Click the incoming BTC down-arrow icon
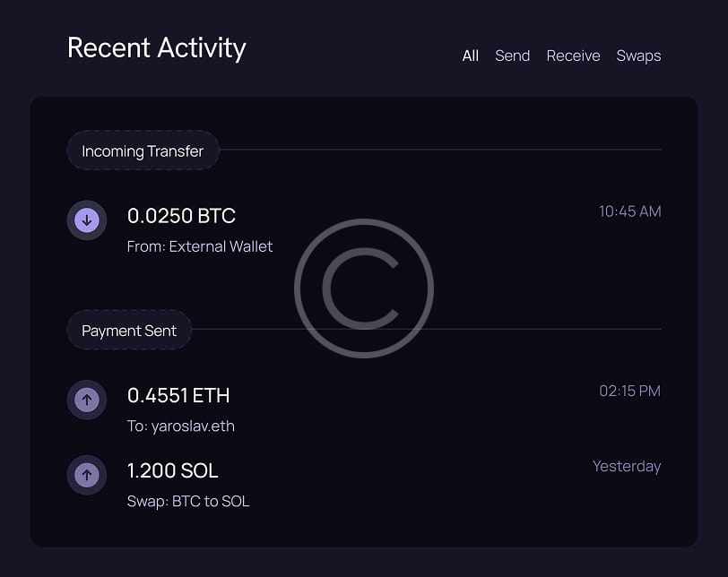 pyautogui.click(x=87, y=220)
